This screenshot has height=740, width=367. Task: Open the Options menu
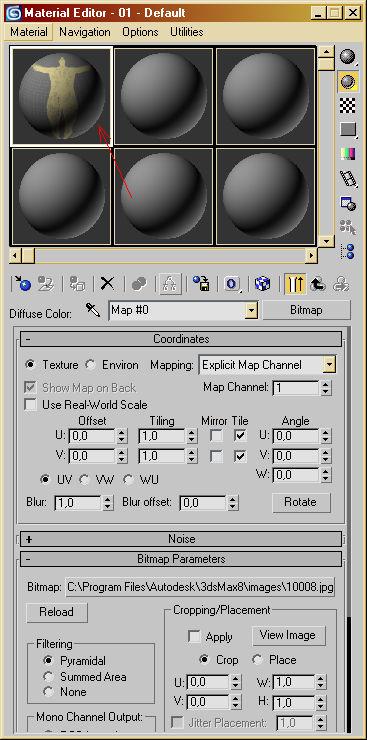[x=140, y=32]
